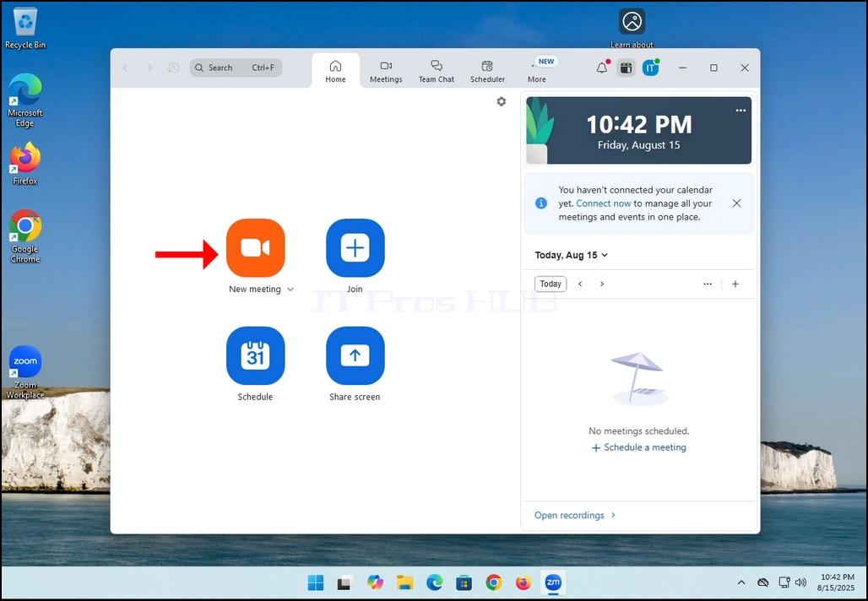Click the Share screen button
The height and width of the screenshot is (601, 868).
click(355, 356)
